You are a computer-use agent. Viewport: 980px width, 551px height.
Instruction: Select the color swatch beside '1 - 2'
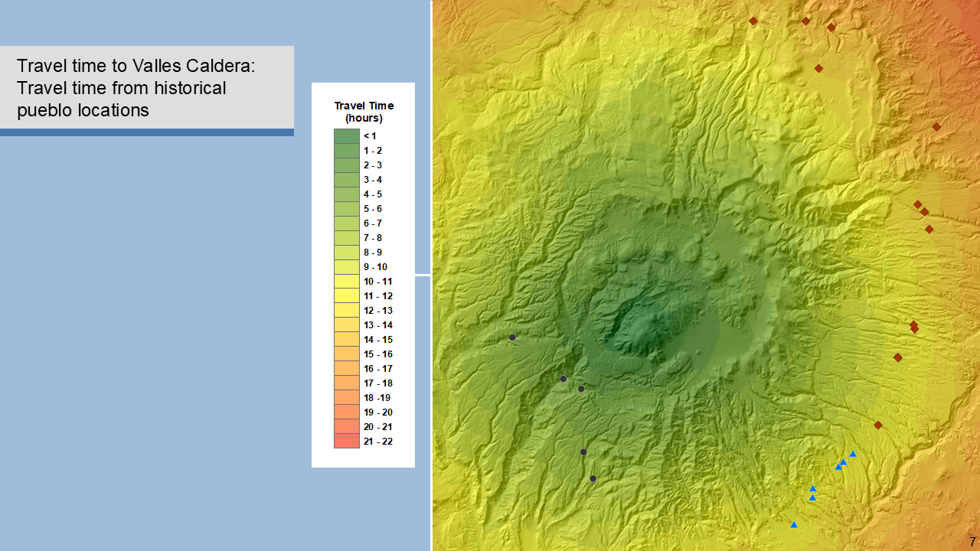click(347, 151)
